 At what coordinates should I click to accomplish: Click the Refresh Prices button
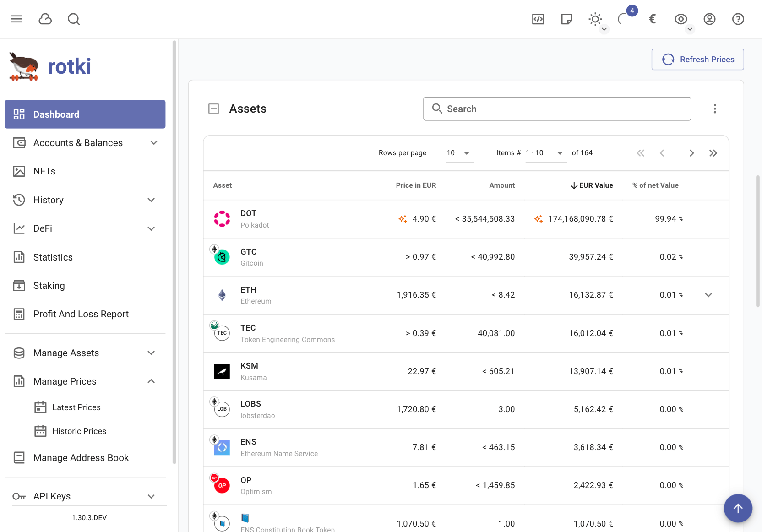(697, 60)
